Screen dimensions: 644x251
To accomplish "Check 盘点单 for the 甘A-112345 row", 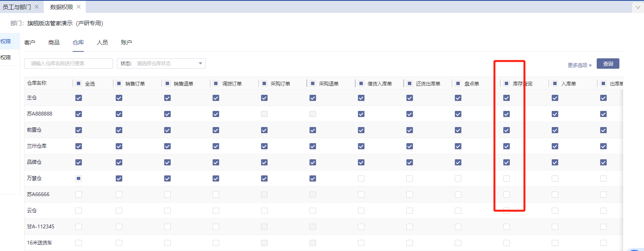I will coord(458,227).
